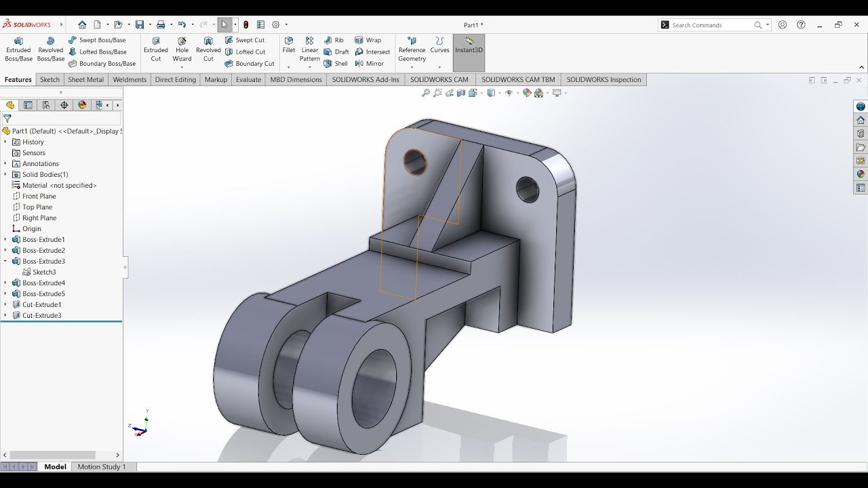Use the Mirror feature tool
Viewport: 868px width, 488px height.
click(x=370, y=64)
